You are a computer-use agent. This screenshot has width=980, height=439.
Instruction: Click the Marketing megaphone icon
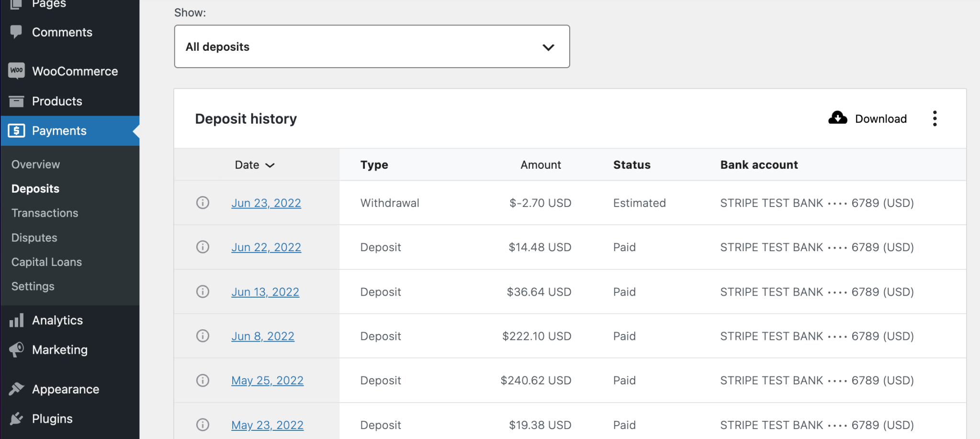pos(16,350)
